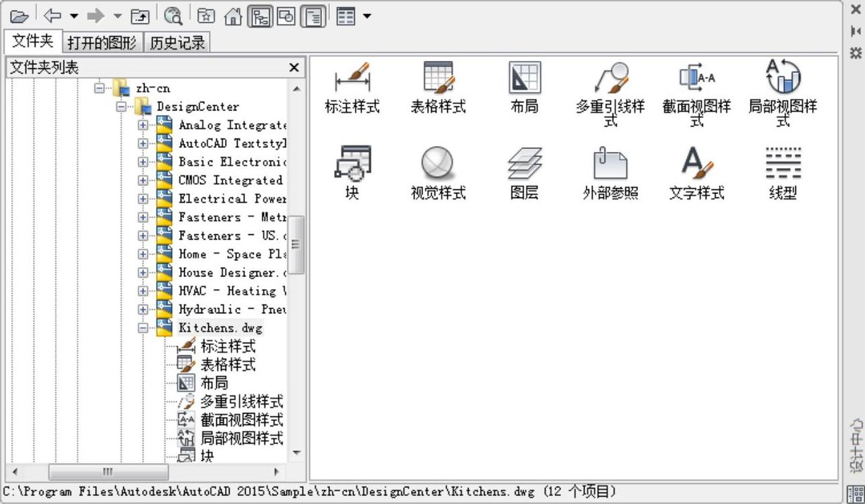Open the Views dropdown arrow

(x=367, y=16)
